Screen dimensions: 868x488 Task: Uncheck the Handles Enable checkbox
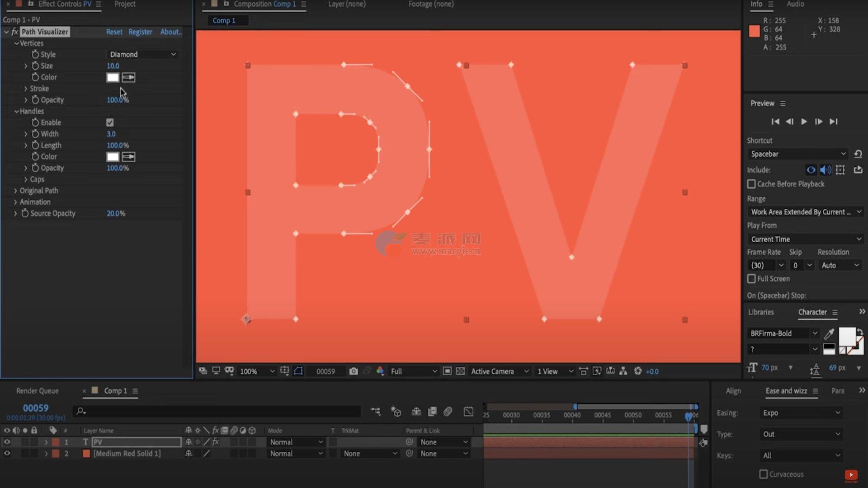110,122
